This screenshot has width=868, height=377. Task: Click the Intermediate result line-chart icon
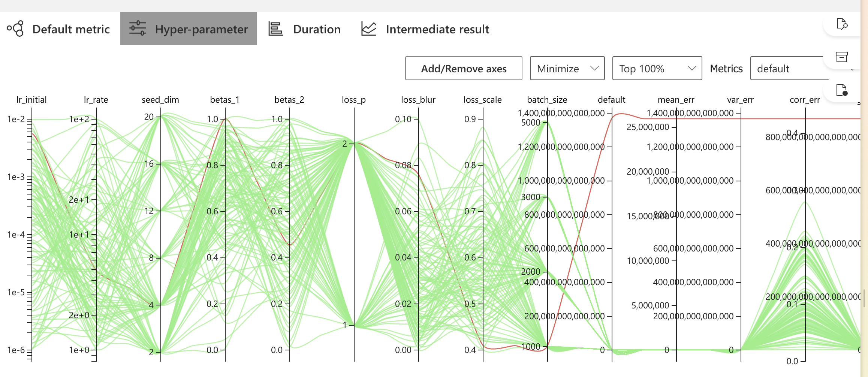[368, 28]
